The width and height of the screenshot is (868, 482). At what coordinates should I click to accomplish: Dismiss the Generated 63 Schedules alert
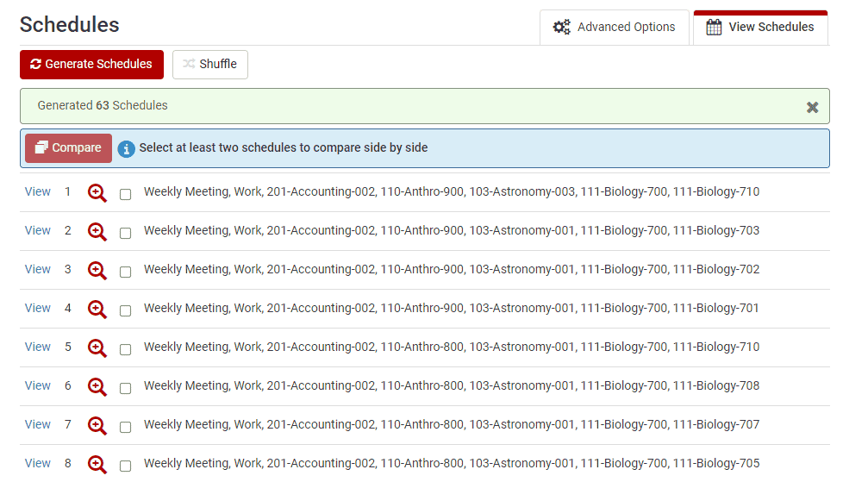click(812, 107)
